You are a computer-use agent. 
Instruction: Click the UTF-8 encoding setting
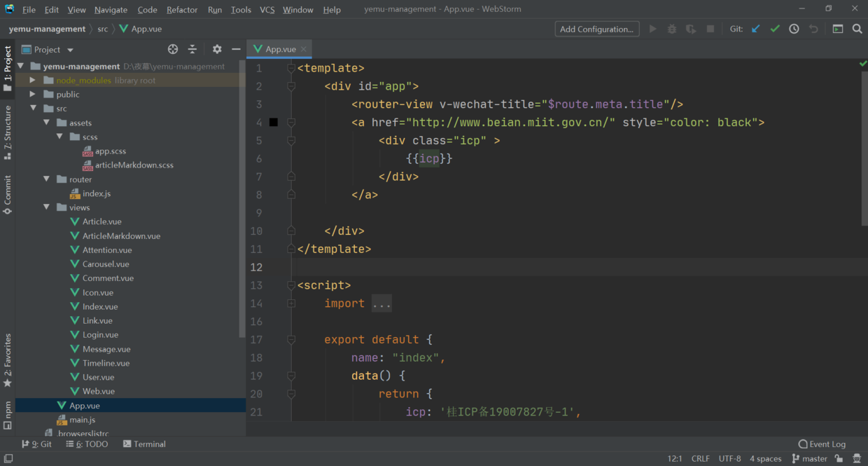pos(729,458)
